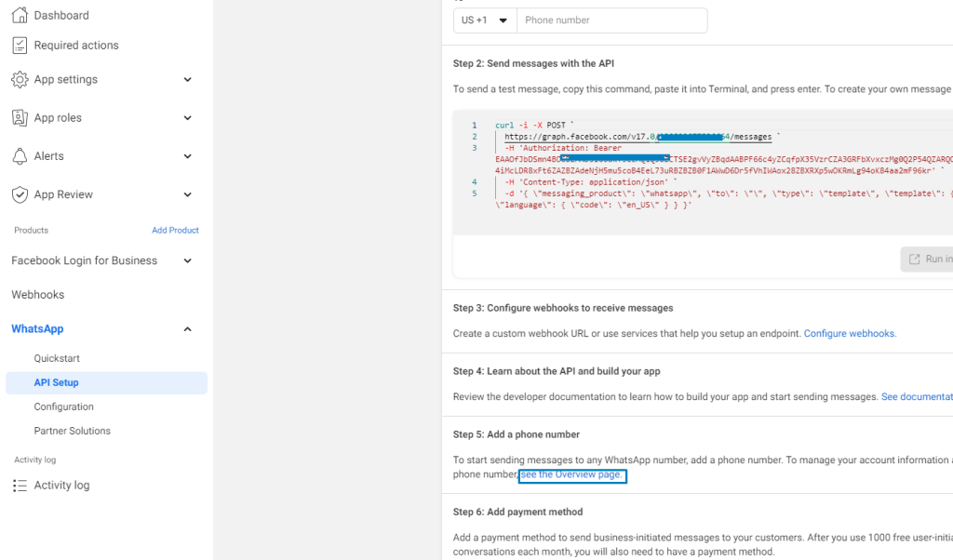Click the Run in external-link icon
This screenshot has height=560, width=953.
pyautogui.click(x=914, y=260)
